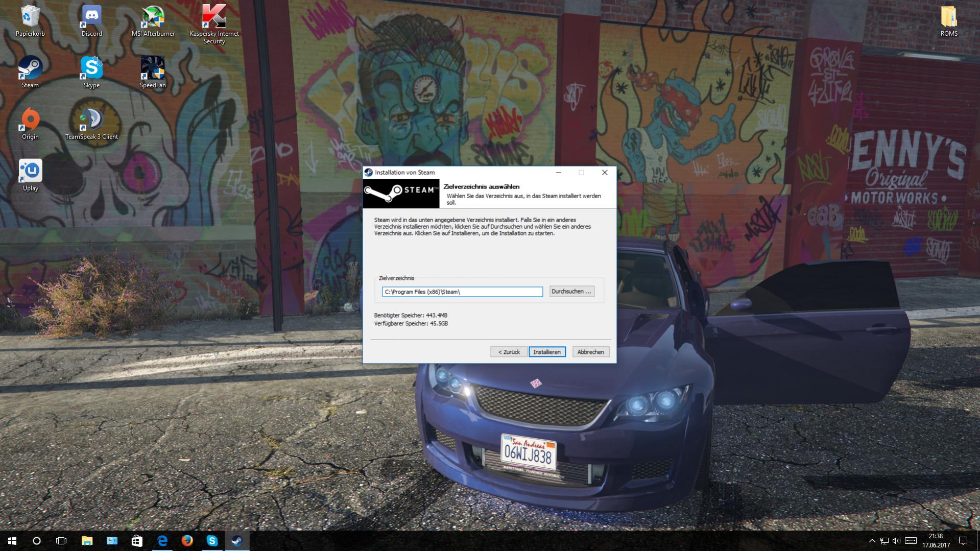Open the Windows Start menu
This screenshot has height=551, width=980.
coord(12,541)
